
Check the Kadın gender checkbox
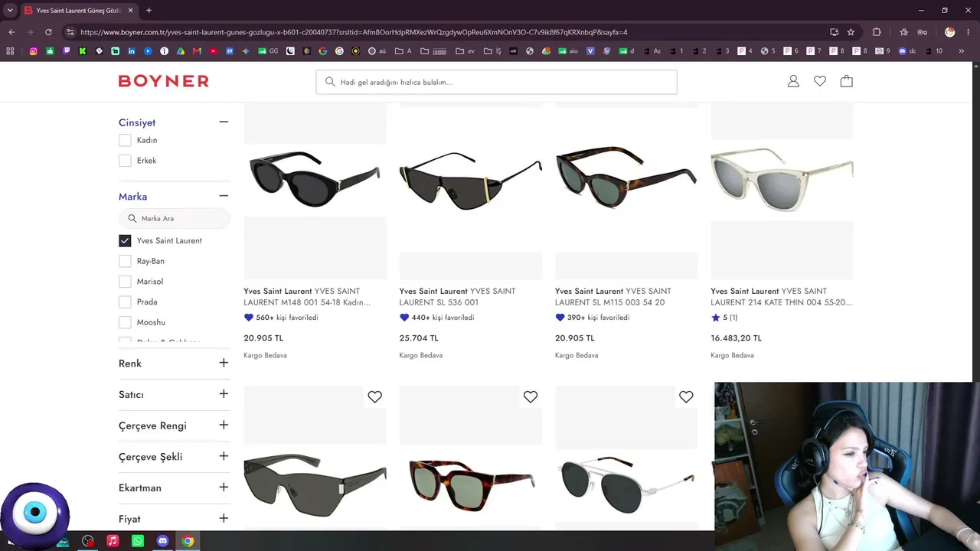[x=125, y=140]
